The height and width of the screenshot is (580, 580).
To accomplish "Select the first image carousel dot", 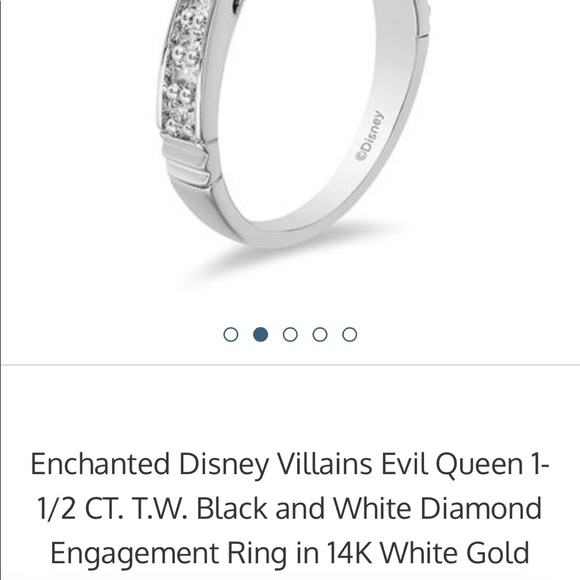I will coord(231,334).
